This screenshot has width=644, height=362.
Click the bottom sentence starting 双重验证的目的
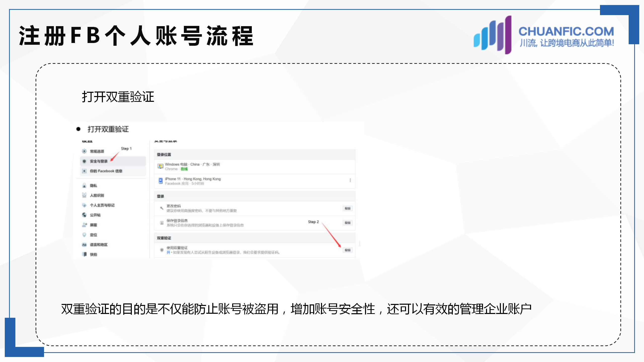pyautogui.click(x=296, y=309)
